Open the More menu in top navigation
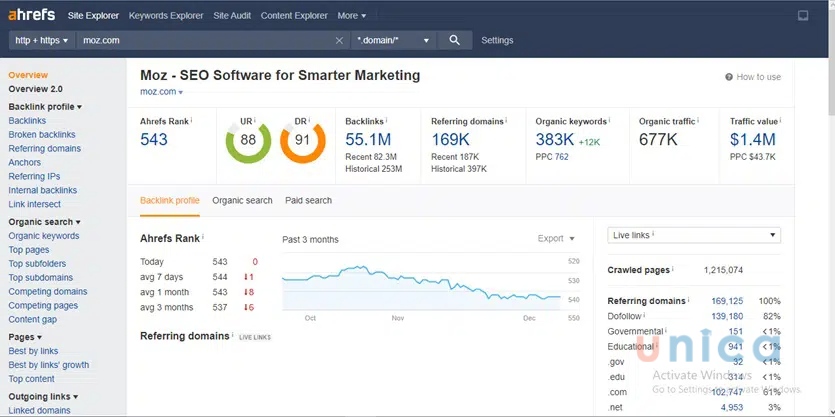This screenshot has width=835, height=417. pos(351,16)
